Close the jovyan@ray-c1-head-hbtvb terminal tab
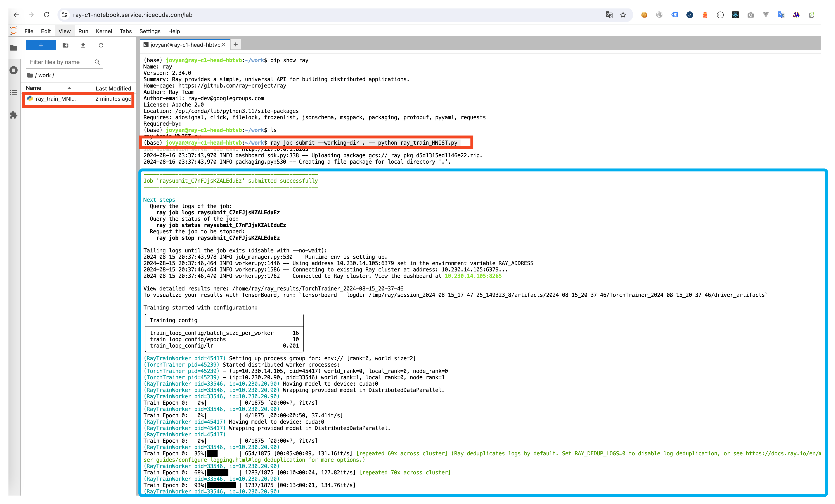The image size is (835, 504). [223, 45]
